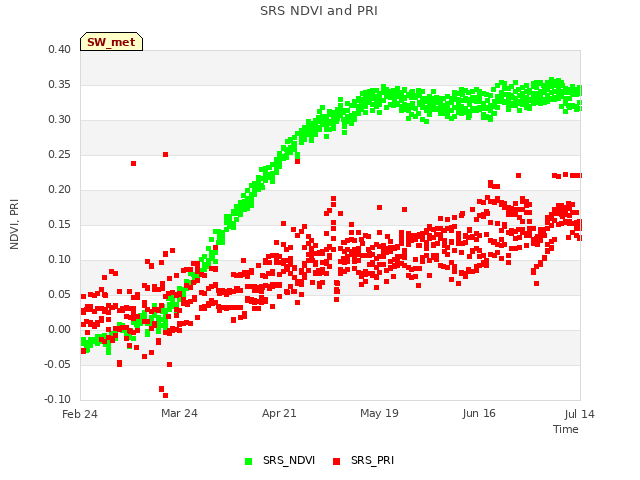Viewport: 640px width, 480px height.
Task: Click the -0.05 y-axis tick label
Action: tap(58, 364)
